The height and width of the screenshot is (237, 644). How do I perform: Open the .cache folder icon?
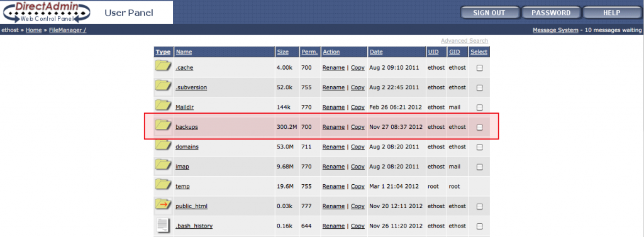[163, 66]
